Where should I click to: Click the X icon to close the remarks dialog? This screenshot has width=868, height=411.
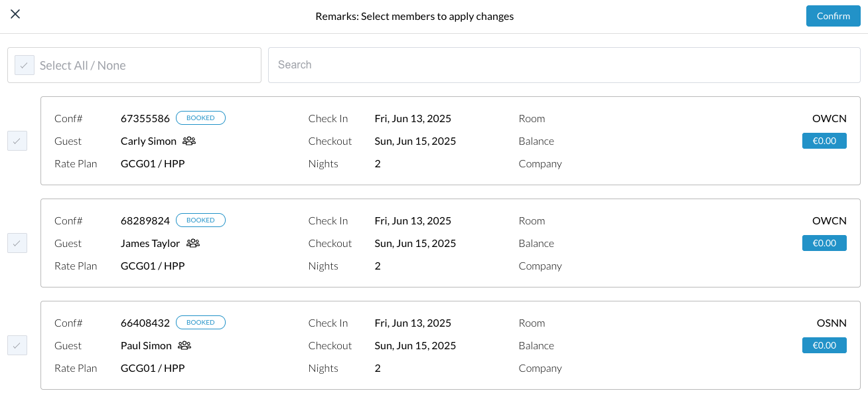click(x=15, y=14)
